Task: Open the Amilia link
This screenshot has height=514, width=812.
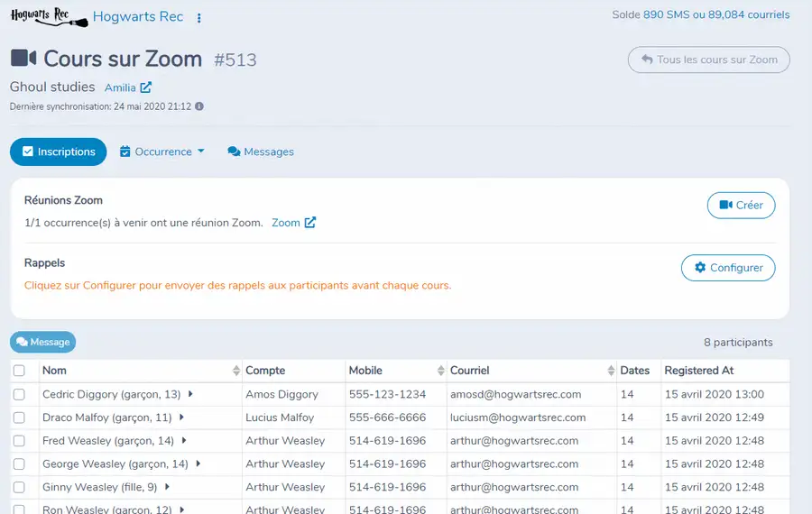Action: point(120,88)
